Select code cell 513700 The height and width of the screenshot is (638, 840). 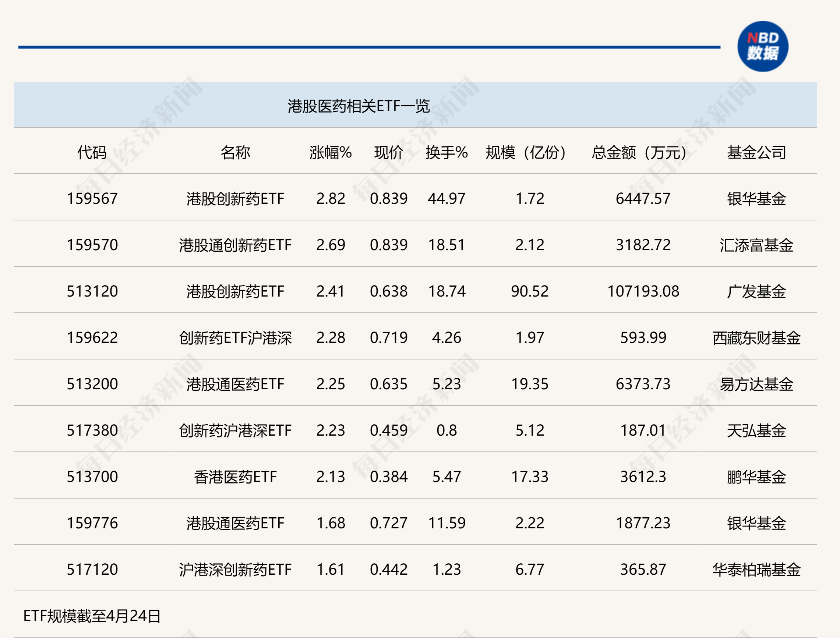pyautogui.click(x=92, y=476)
